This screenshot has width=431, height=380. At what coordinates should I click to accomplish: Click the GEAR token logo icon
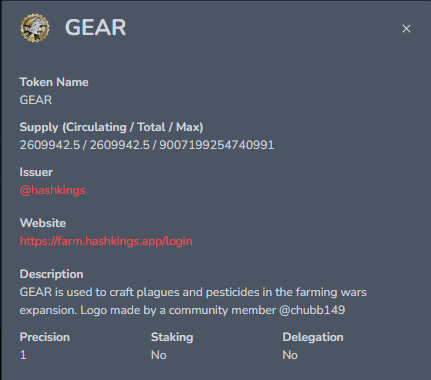pyautogui.click(x=35, y=28)
